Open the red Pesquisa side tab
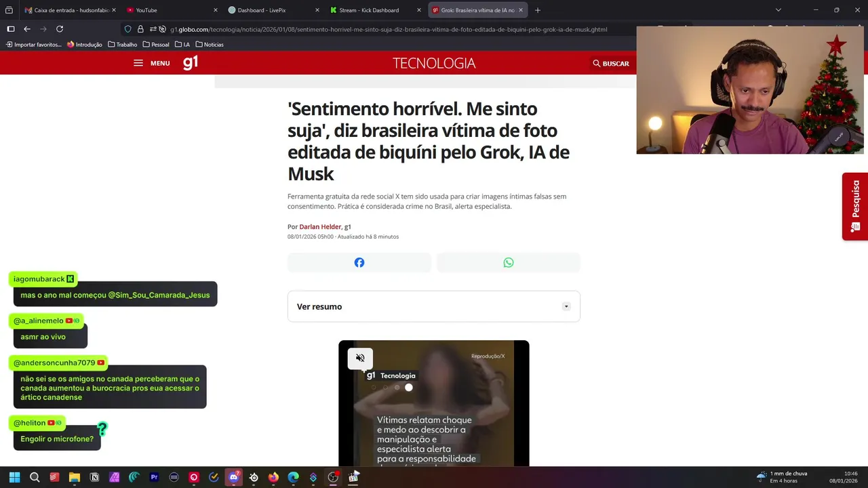The image size is (868, 488). pos(855,206)
